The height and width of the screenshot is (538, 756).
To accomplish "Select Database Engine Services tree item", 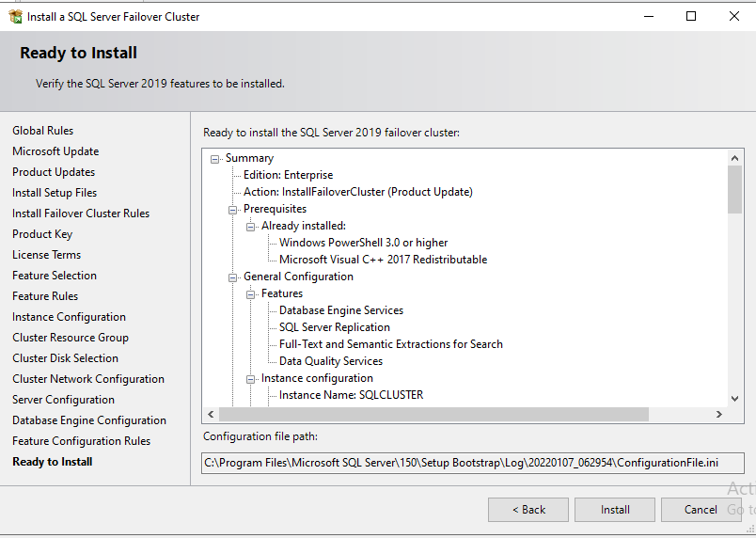I will [x=341, y=310].
